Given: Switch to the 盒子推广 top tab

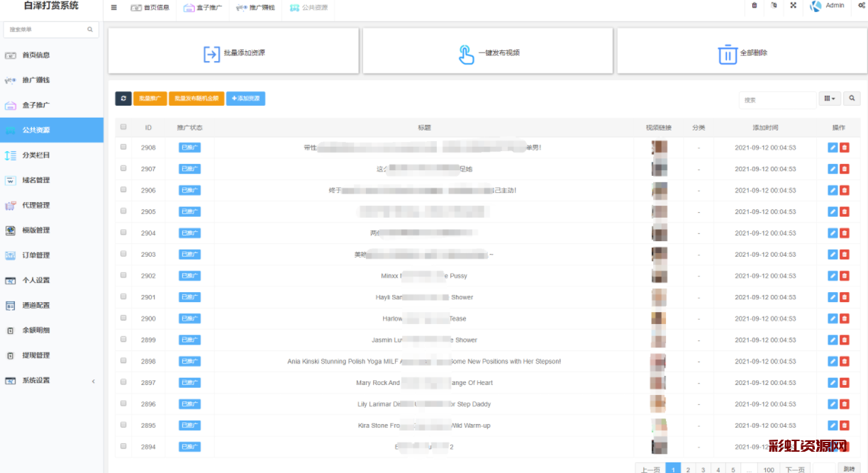Looking at the screenshot, I should coord(202,8).
